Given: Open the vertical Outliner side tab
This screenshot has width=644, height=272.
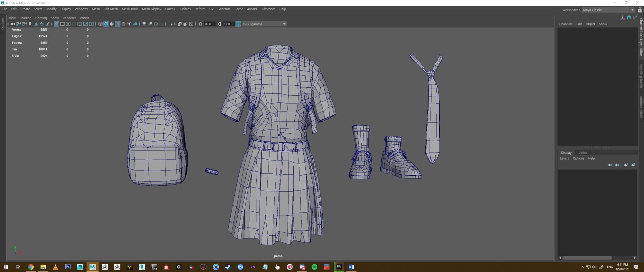Looking at the screenshot, I should (3, 24).
